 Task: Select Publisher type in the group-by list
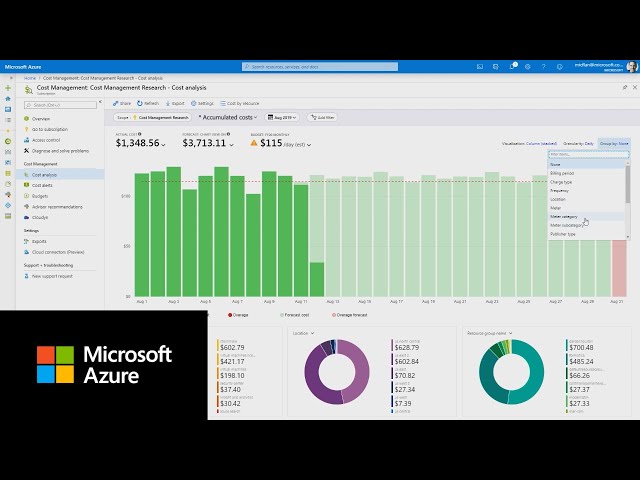coord(586,234)
